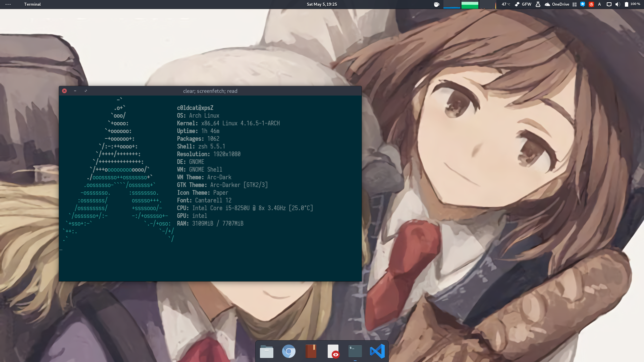
Task: Click the running Terminal icon in the dock
Action: point(355,351)
